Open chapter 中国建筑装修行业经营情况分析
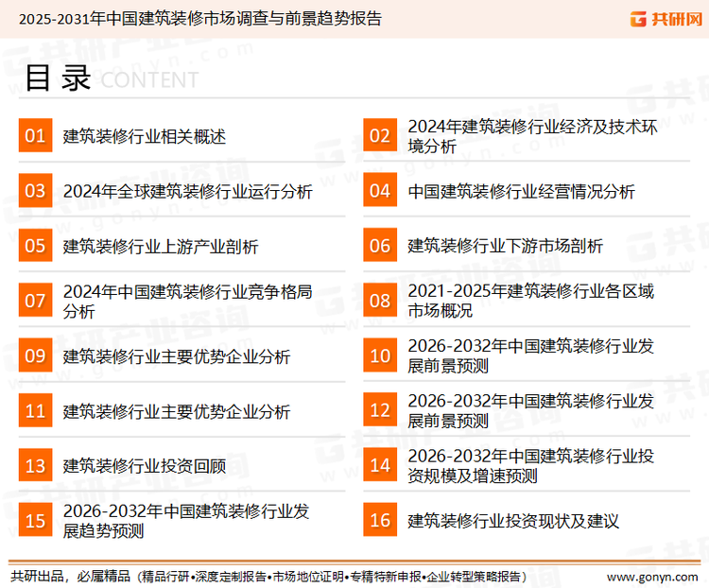This screenshot has height=588, width=709. 521,191
